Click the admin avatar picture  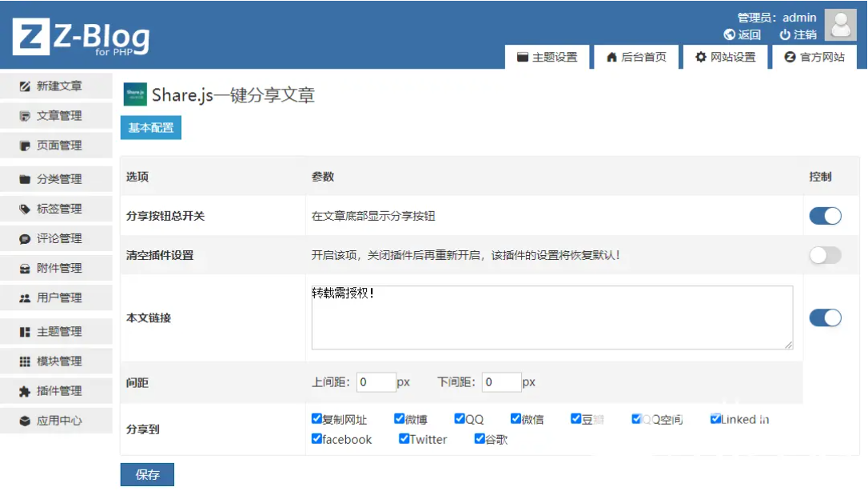tap(840, 25)
